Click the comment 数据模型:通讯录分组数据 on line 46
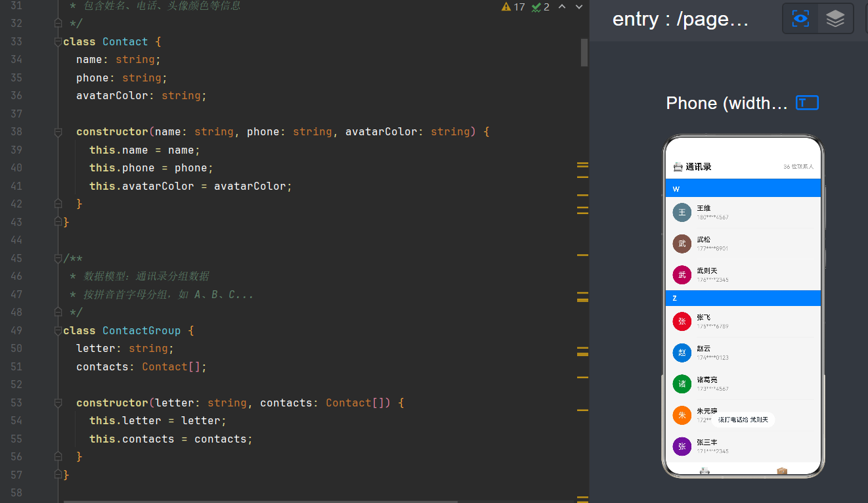 146,276
